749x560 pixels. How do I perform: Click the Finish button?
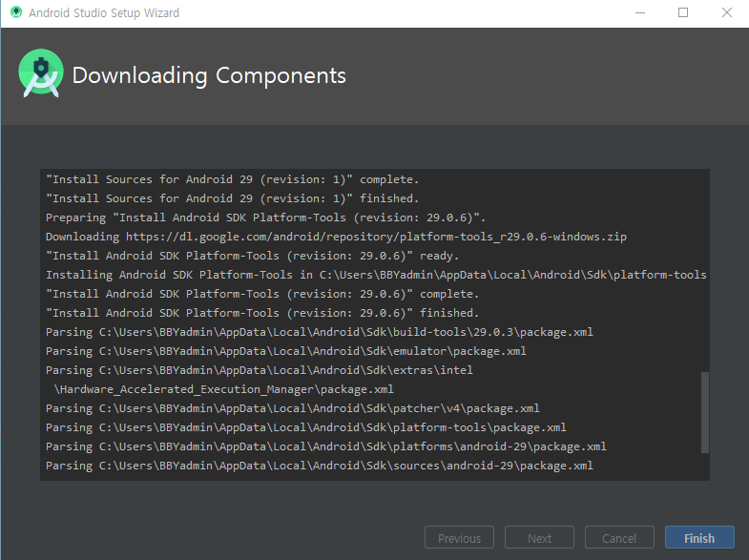(x=699, y=537)
